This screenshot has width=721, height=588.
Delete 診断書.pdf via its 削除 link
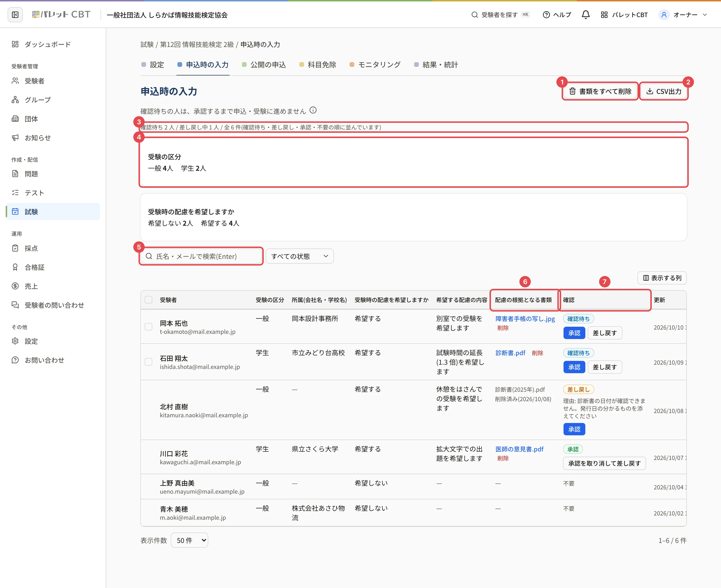(x=537, y=353)
